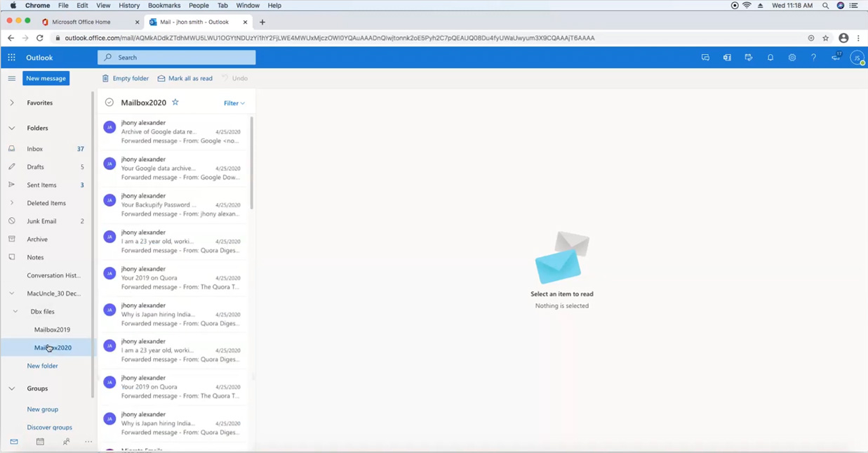Toggle the star to favorite Mailbox2020
The width and height of the screenshot is (868, 453).
point(175,102)
